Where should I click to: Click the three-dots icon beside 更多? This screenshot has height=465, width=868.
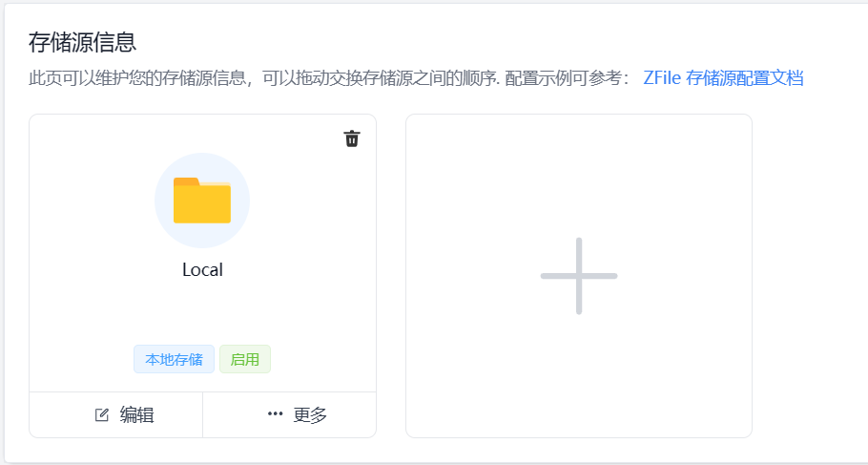pyautogui.click(x=276, y=414)
